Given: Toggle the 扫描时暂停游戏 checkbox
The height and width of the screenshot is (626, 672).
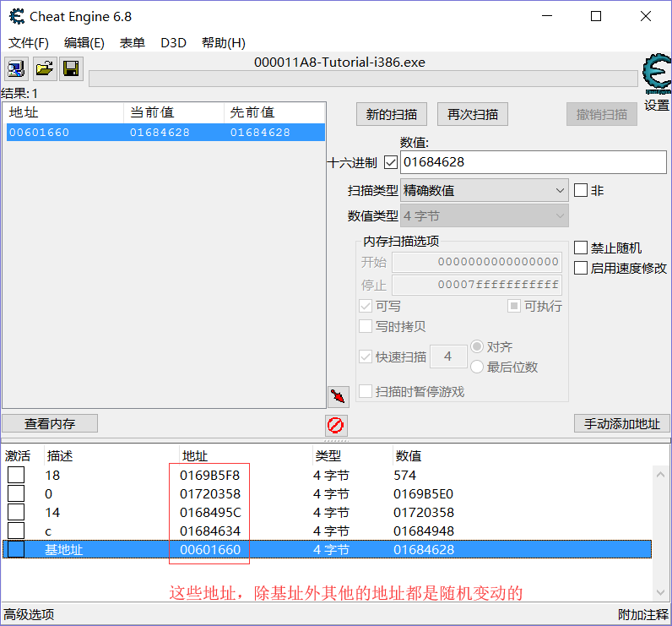Looking at the screenshot, I should [x=366, y=391].
